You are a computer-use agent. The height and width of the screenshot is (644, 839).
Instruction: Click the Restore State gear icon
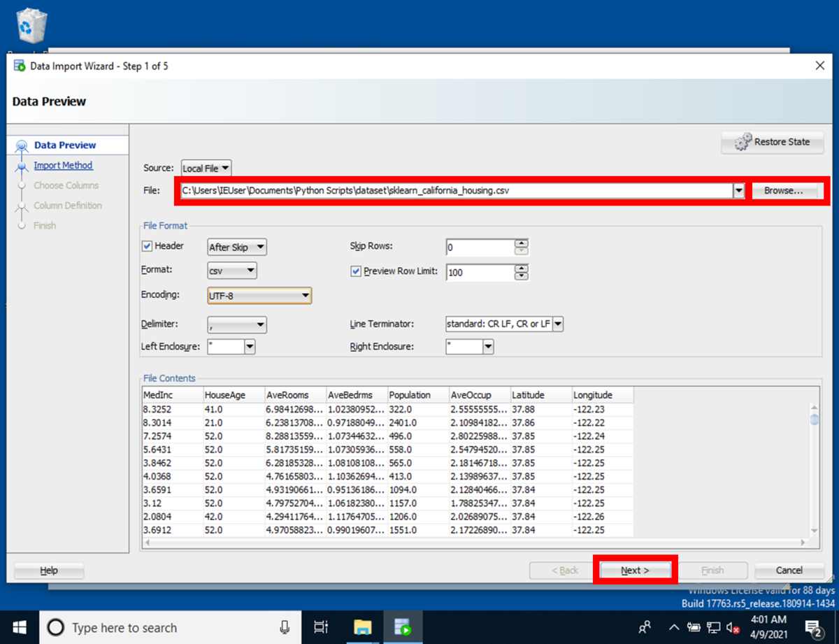click(x=742, y=142)
